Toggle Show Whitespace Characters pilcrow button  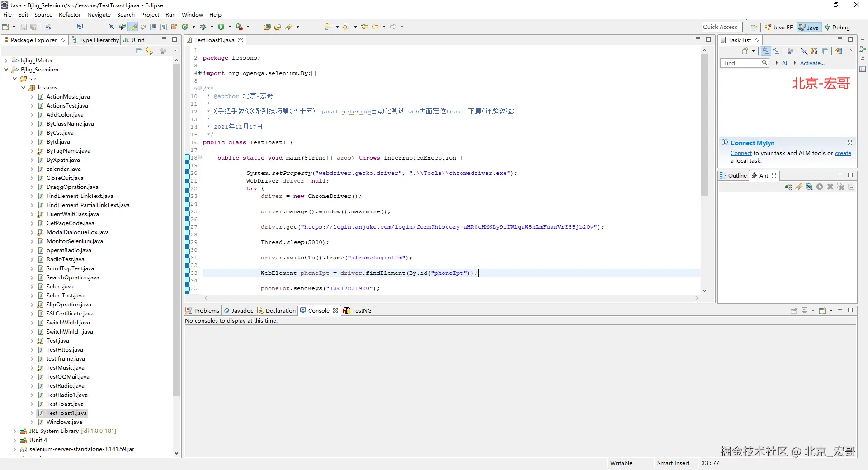(x=164, y=27)
